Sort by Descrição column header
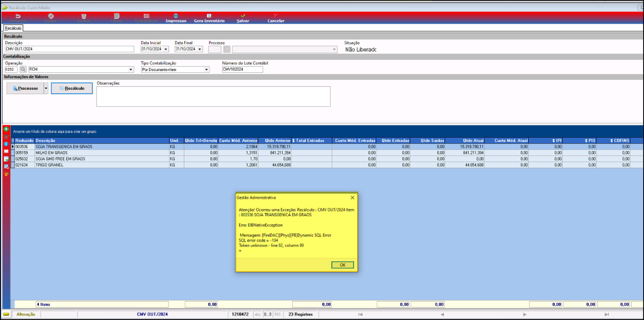Screen dimensions: 644x320 (x=101, y=141)
